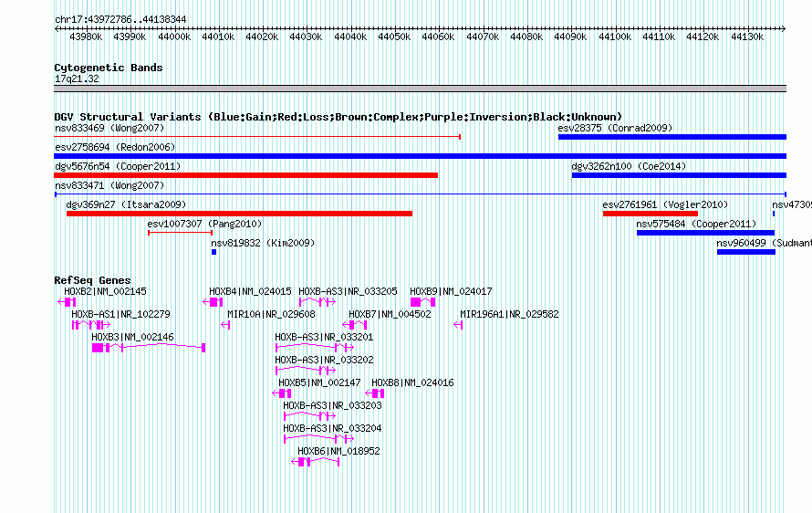This screenshot has width=812, height=513.
Task: Click the 44090k ruler tick label
Action: tap(570, 37)
